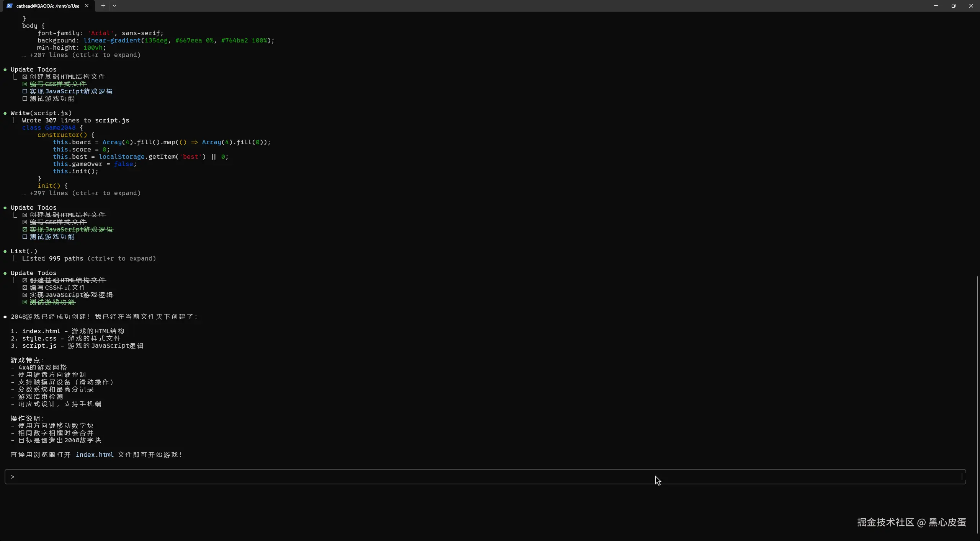
Task: Click 'this.best = localStorage.getItem' code line
Action: [x=140, y=157]
